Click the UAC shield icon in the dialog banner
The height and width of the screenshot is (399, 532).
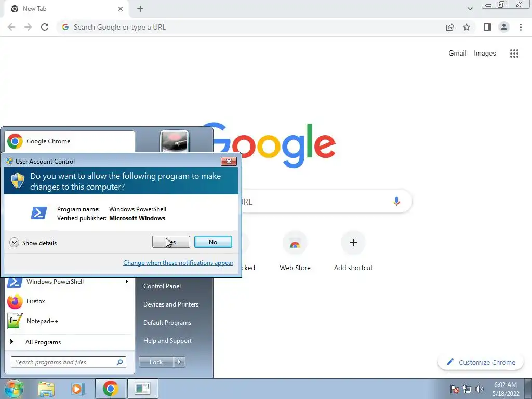(x=18, y=180)
